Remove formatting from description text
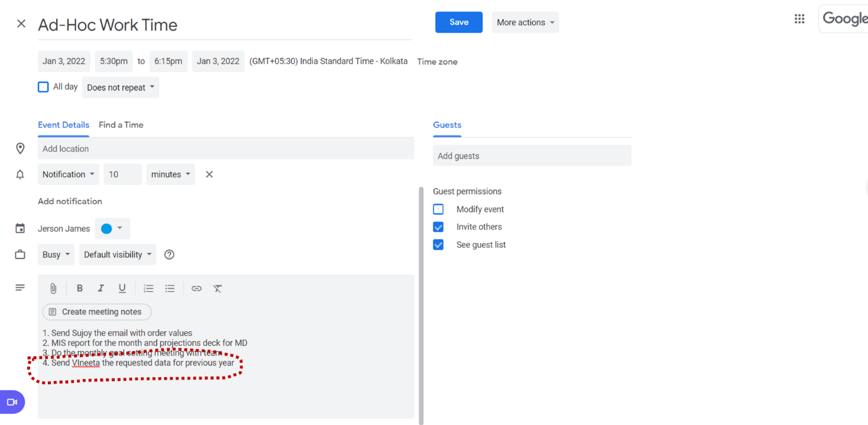This screenshot has width=868, height=425. [x=218, y=288]
